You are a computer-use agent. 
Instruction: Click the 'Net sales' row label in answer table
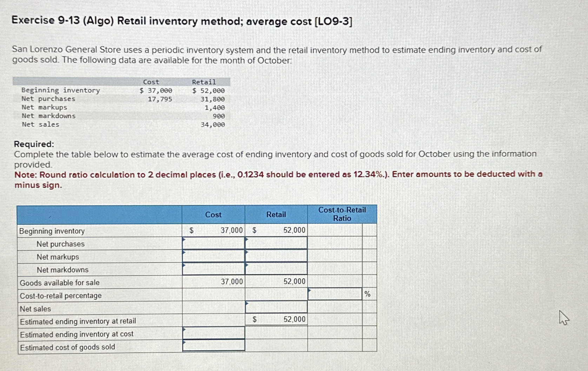35,309
